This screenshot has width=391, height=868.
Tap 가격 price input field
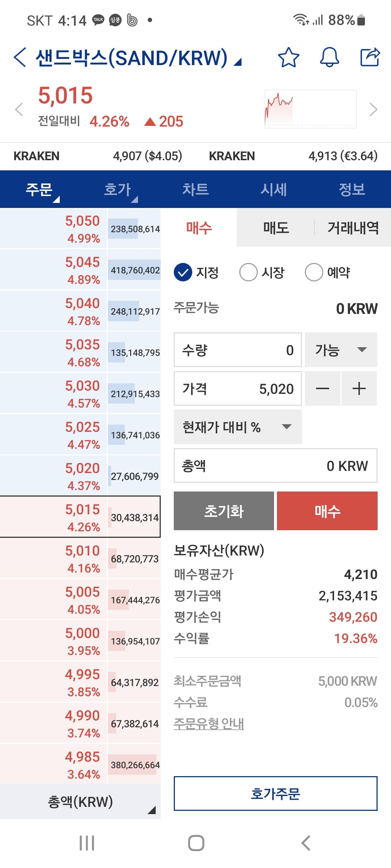pyautogui.click(x=238, y=389)
